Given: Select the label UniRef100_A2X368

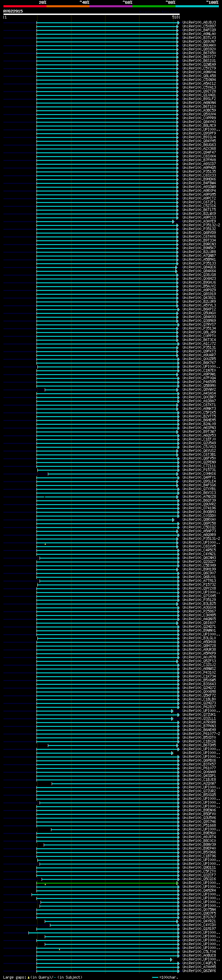Looking at the screenshot, I should coord(199,149).
